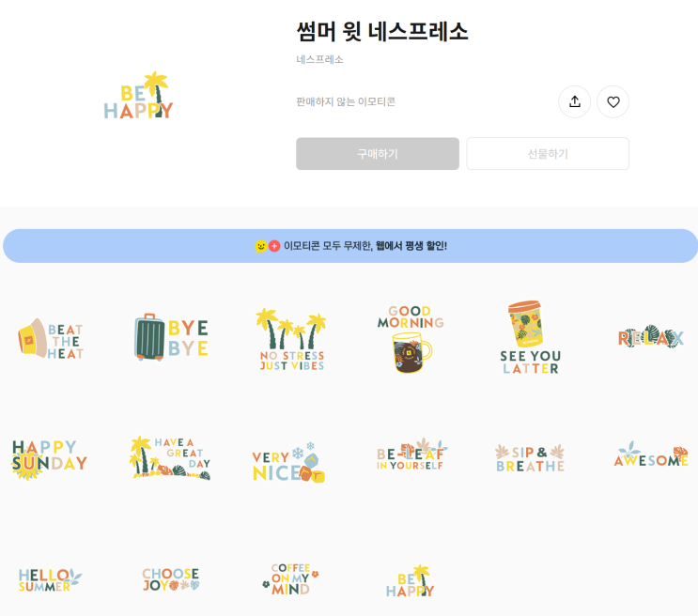
Task: Select the BE-LEAF IN YOURSELF sticker
Action: (x=411, y=454)
